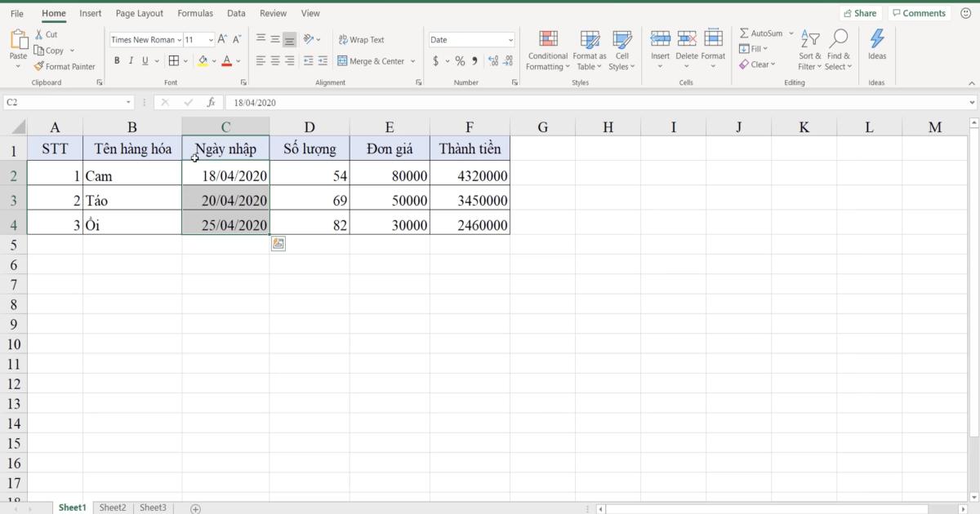This screenshot has height=514, width=980.
Task: Switch to the Formulas ribbon tab
Action: click(195, 13)
